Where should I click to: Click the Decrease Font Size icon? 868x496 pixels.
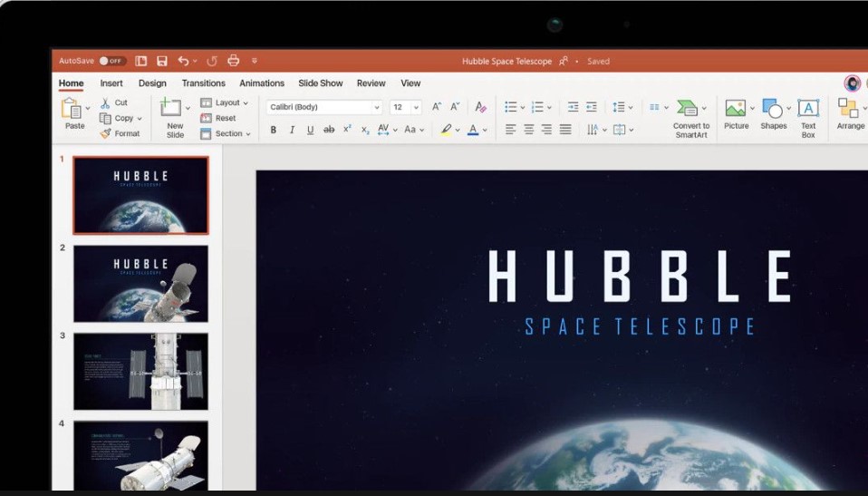455,107
